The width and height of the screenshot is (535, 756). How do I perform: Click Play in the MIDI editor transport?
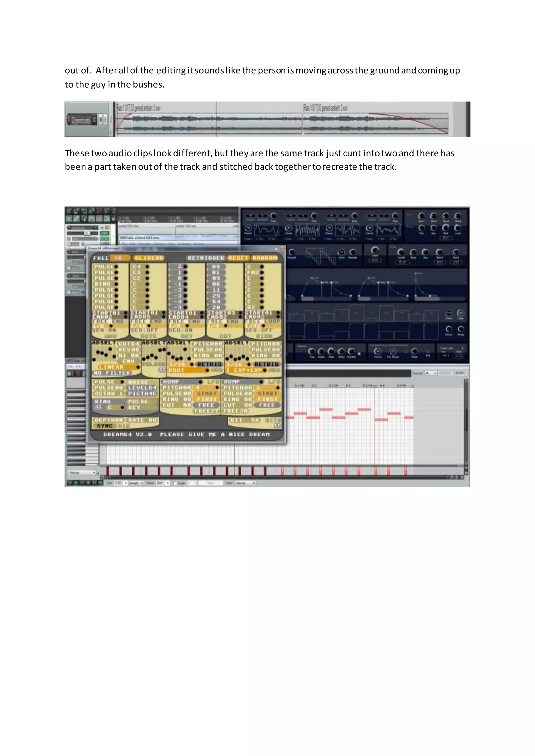pos(76,483)
